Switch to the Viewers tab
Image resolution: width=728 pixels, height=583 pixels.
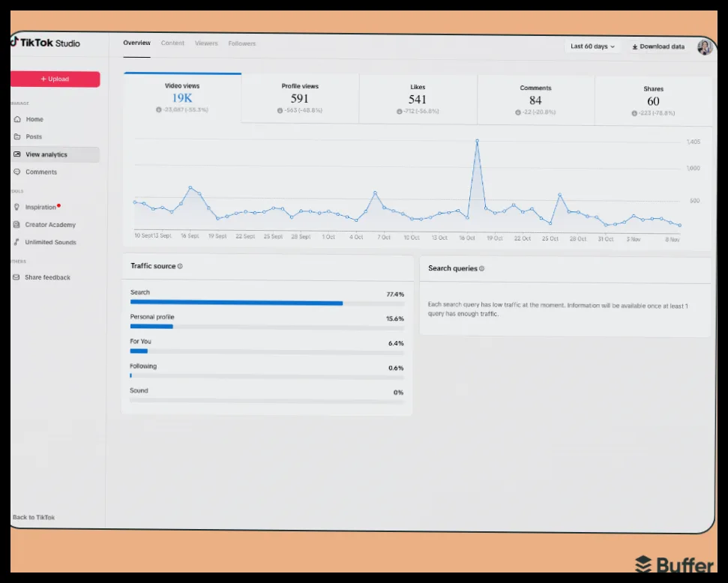(206, 43)
